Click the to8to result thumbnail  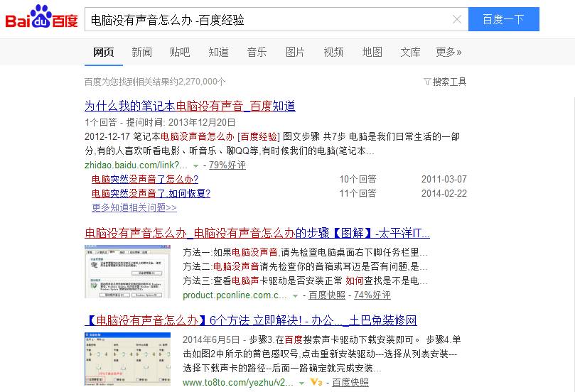[128, 359]
